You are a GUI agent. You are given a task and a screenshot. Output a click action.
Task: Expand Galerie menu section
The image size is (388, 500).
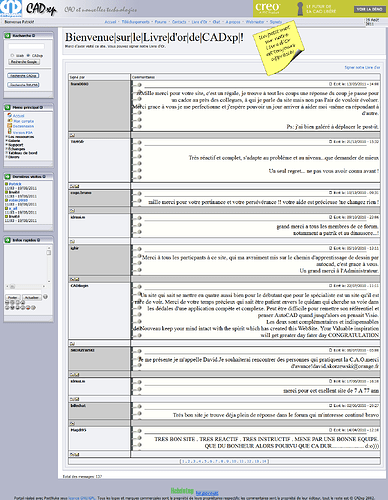pos(13,141)
